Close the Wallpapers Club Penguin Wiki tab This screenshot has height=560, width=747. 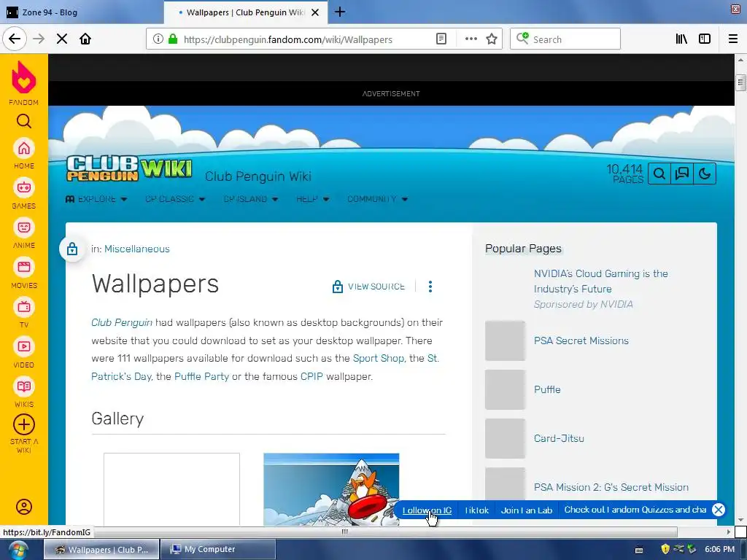pos(315,12)
